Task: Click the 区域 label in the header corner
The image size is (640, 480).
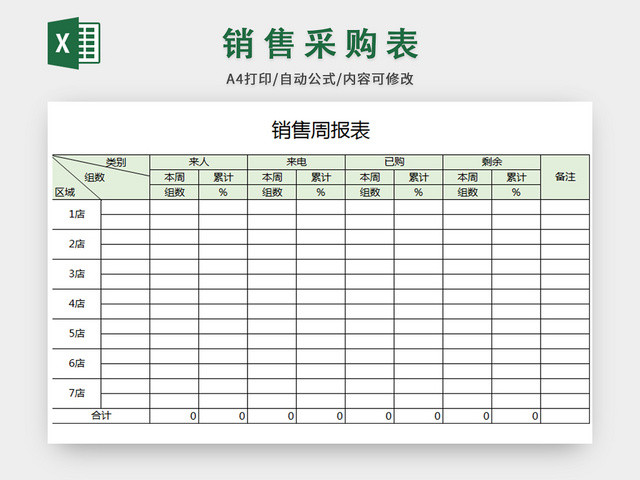Action: click(65, 192)
